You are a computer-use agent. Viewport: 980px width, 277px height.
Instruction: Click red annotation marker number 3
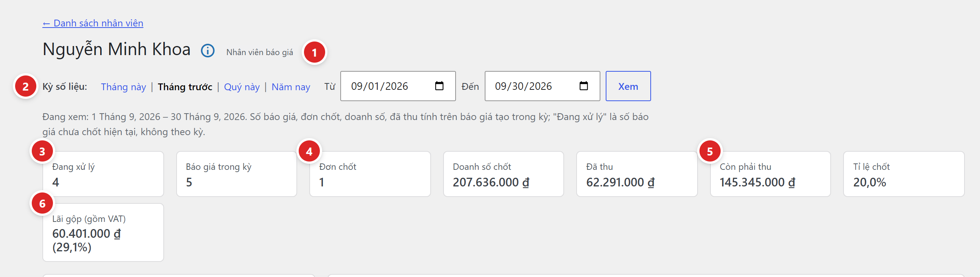pos(42,151)
